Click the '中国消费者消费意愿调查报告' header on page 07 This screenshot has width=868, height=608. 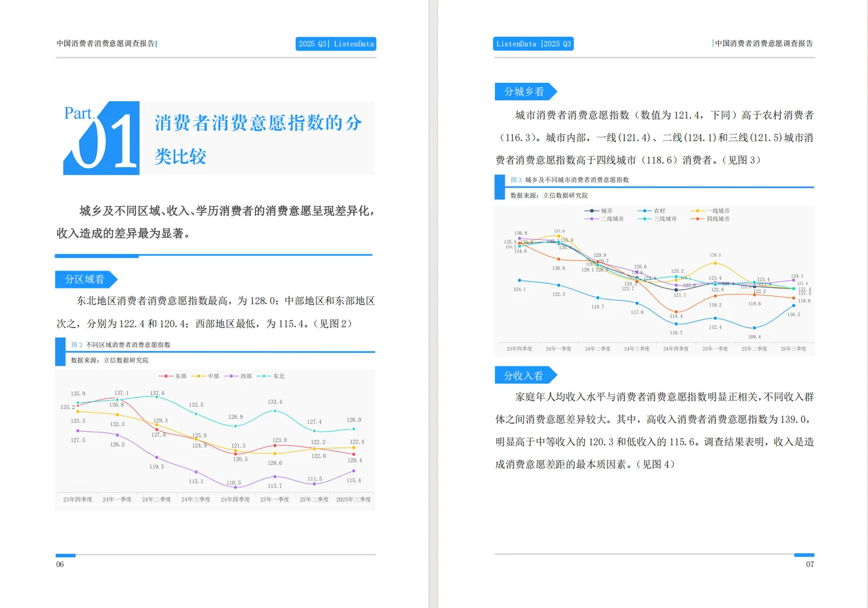[x=764, y=43]
